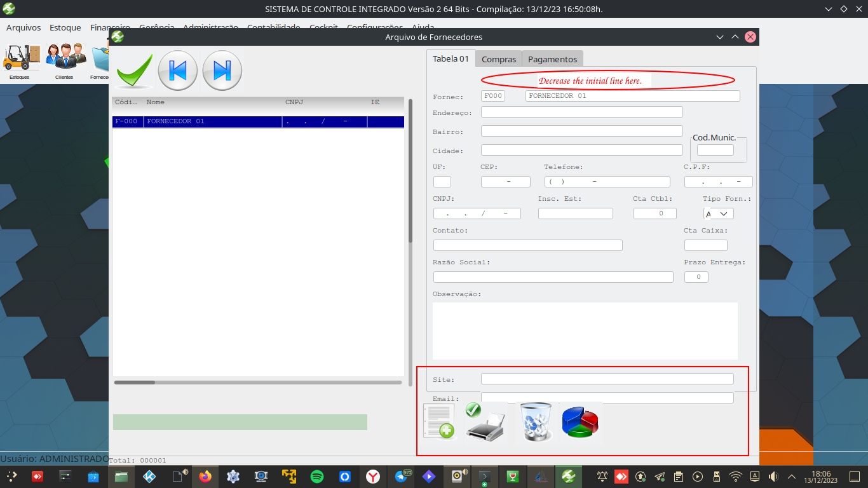Open Yandex browser from the taskbar
This screenshot has height=488, width=868.
(373, 476)
